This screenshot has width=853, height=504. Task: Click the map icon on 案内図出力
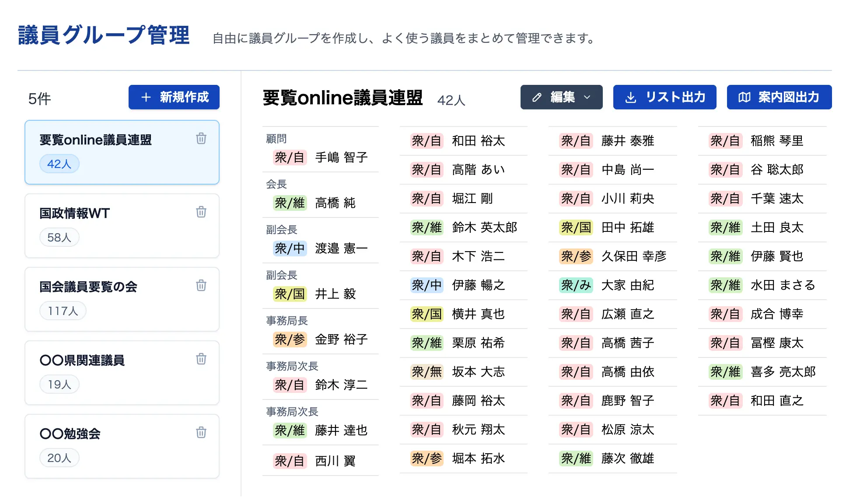(x=744, y=97)
